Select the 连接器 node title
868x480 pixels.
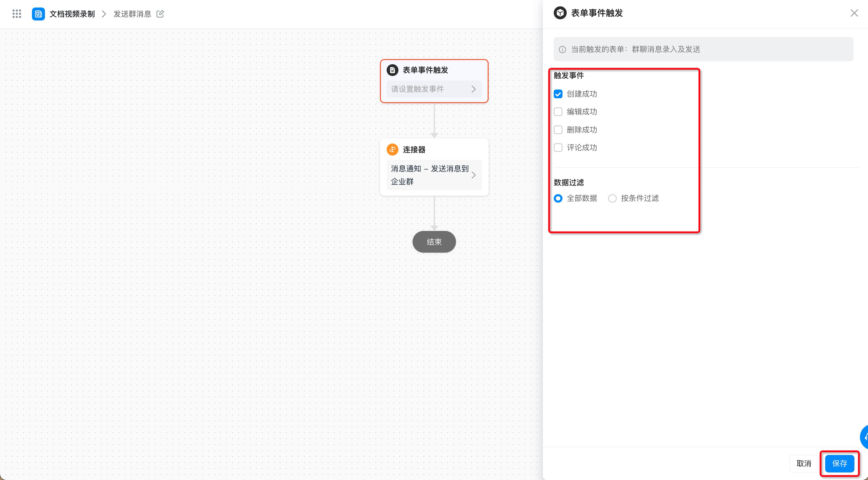(414, 150)
